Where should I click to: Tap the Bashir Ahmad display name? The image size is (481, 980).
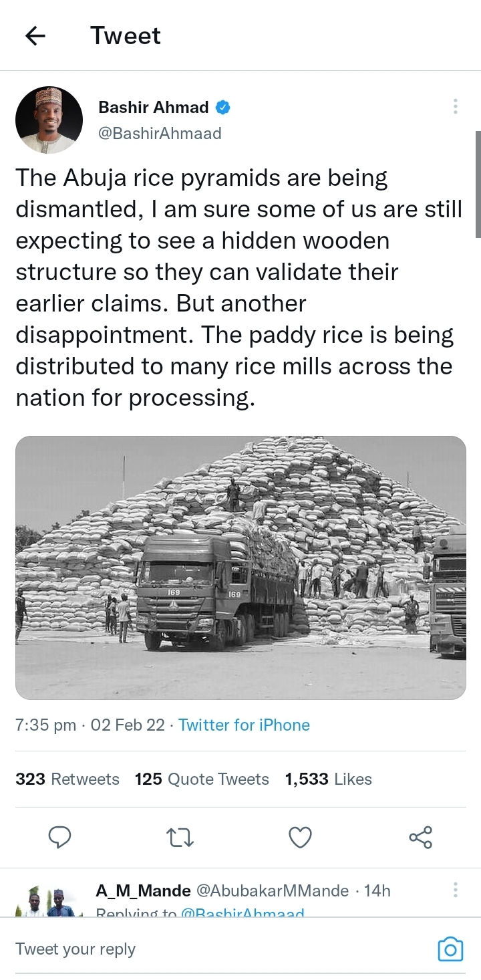point(154,108)
